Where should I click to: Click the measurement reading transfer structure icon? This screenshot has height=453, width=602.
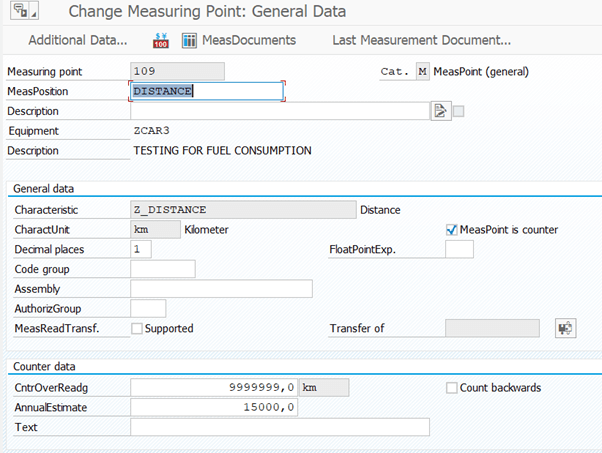pos(566,328)
